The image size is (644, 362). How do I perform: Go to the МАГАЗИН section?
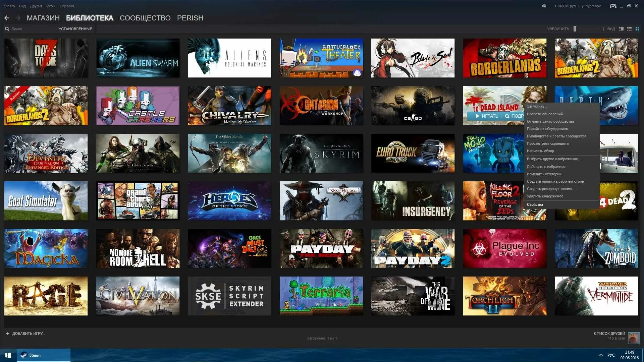tap(43, 18)
